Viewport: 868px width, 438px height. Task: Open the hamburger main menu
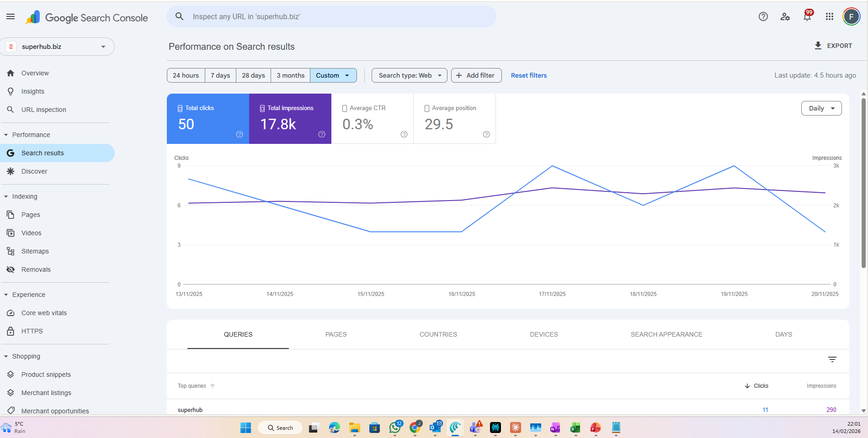pyautogui.click(x=11, y=17)
